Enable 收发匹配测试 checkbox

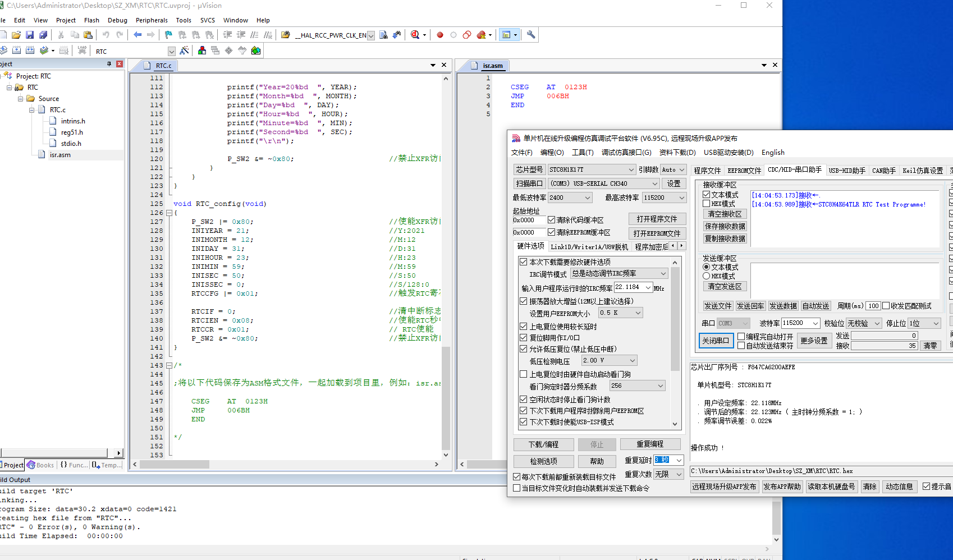(x=886, y=306)
